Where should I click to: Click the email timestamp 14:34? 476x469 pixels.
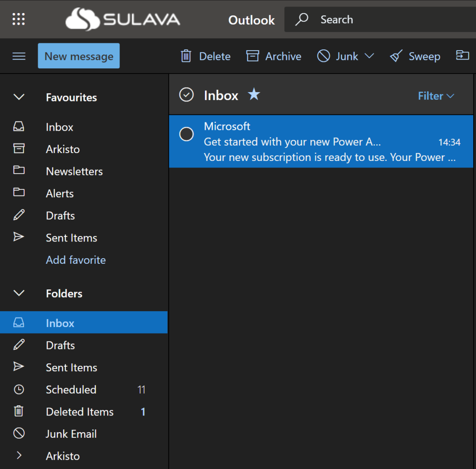pyautogui.click(x=450, y=142)
